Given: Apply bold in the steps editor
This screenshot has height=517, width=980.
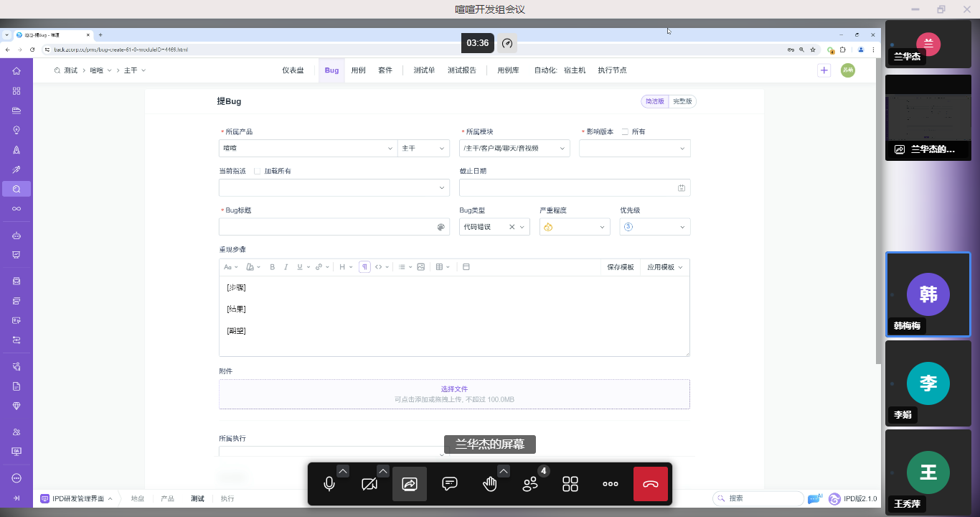Looking at the screenshot, I should pyautogui.click(x=273, y=267).
